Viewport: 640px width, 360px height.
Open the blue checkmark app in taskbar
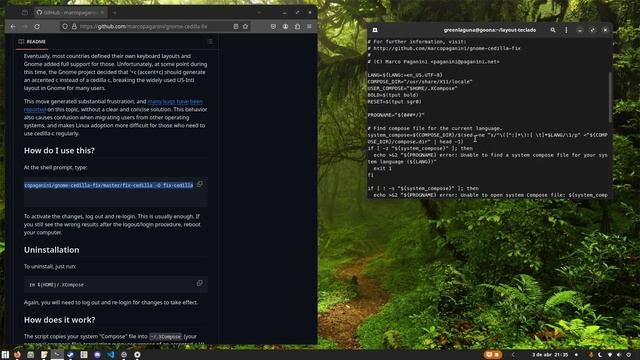pos(70,355)
